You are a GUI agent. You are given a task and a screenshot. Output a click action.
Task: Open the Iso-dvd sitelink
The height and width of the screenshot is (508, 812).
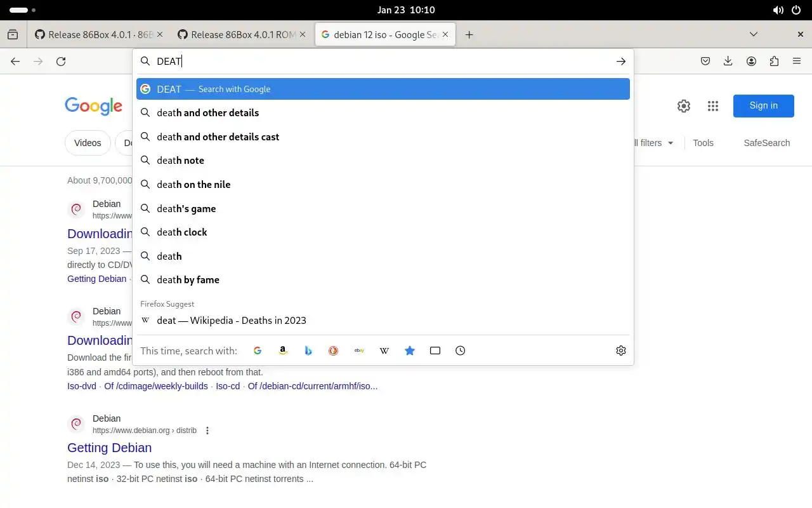pyautogui.click(x=82, y=386)
